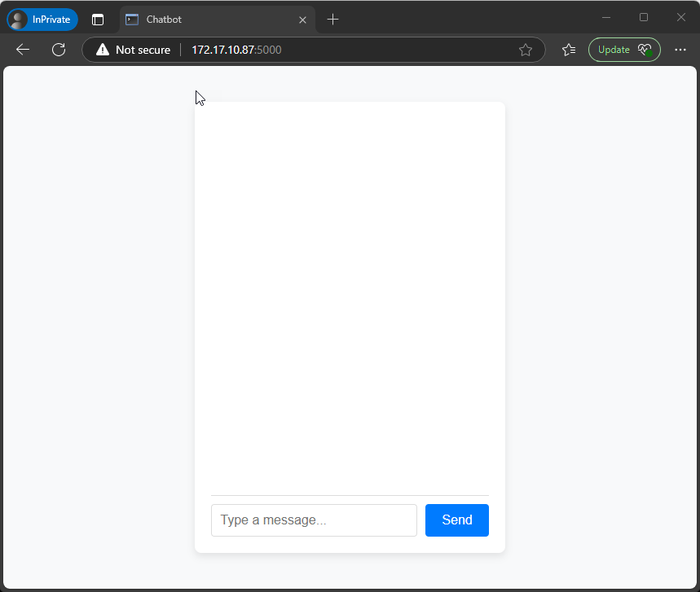This screenshot has width=700, height=592.
Task: Click the InPrivate profile badge
Action: coord(42,20)
